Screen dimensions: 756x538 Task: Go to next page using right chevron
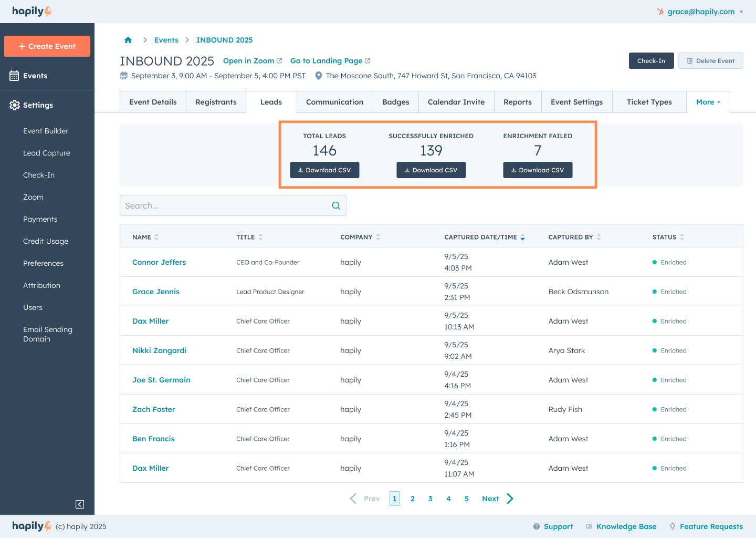click(510, 499)
